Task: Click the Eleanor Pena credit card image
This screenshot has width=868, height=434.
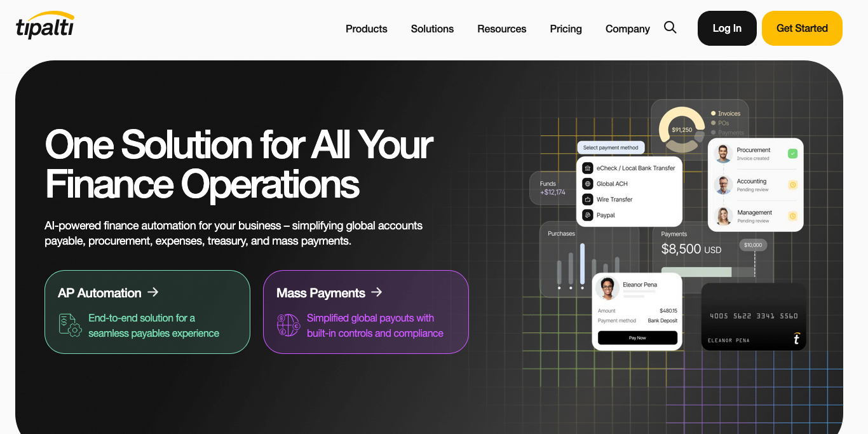Action: click(754, 317)
